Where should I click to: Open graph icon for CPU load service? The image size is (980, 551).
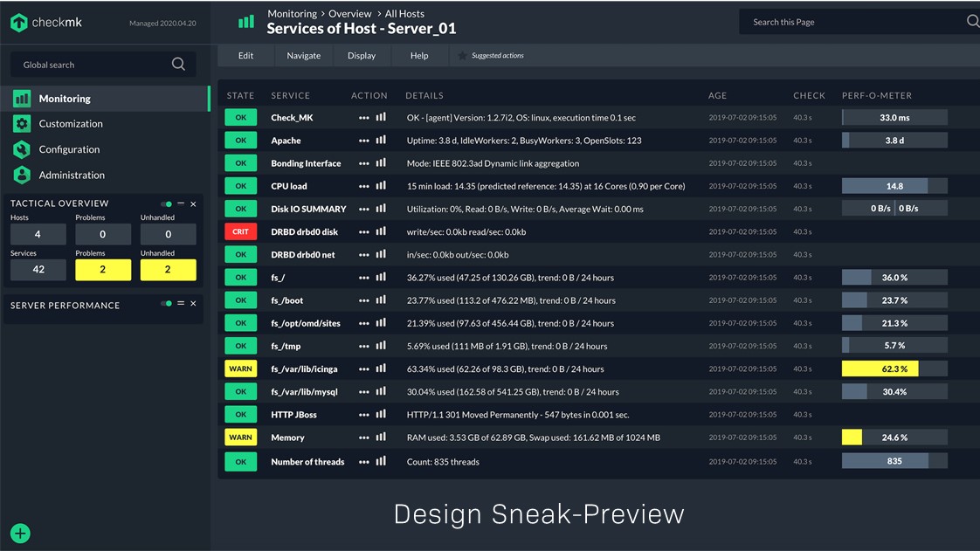click(381, 185)
